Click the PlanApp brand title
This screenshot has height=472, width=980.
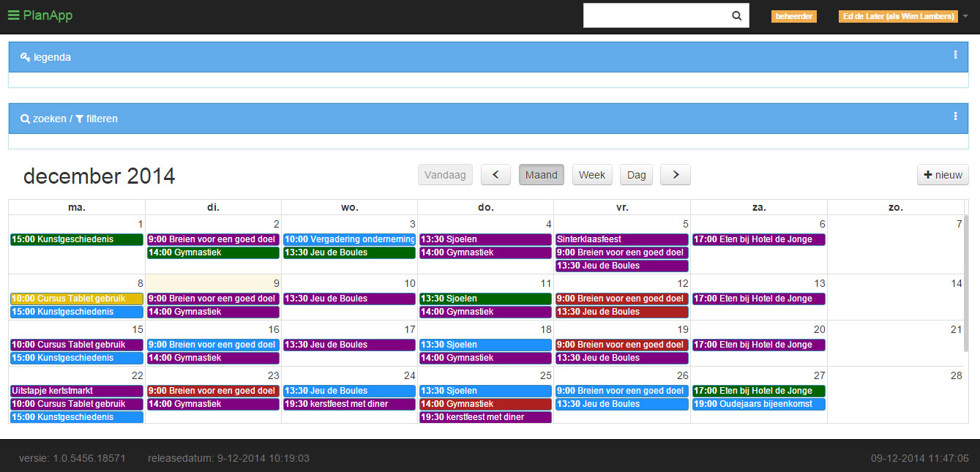pyautogui.click(x=48, y=15)
